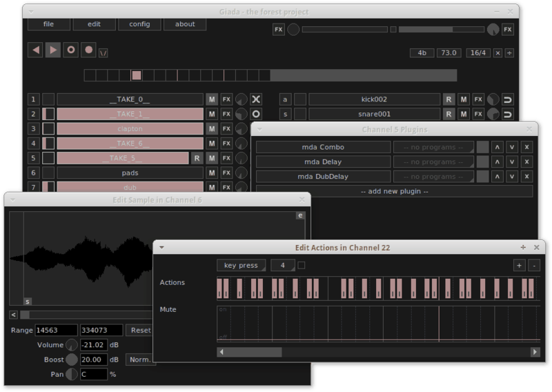Click the X mode icon on __TAKE_0__ channel
The width and height of the screenshot is (552, 392).
coord(256,99)
